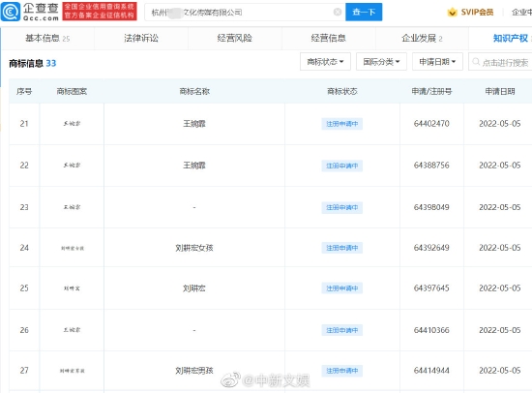Expand the 申请日期 filter dropdown
Viewport: 532px width, 393px height.
click(437, 62)
